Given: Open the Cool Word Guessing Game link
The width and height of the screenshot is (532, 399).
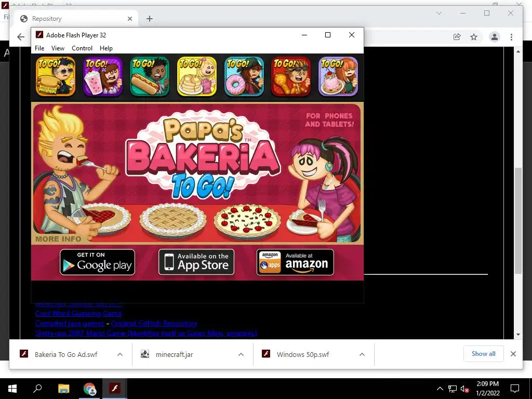Looking at the screenshot, I should pyautogui.click(x=78, y=313).
